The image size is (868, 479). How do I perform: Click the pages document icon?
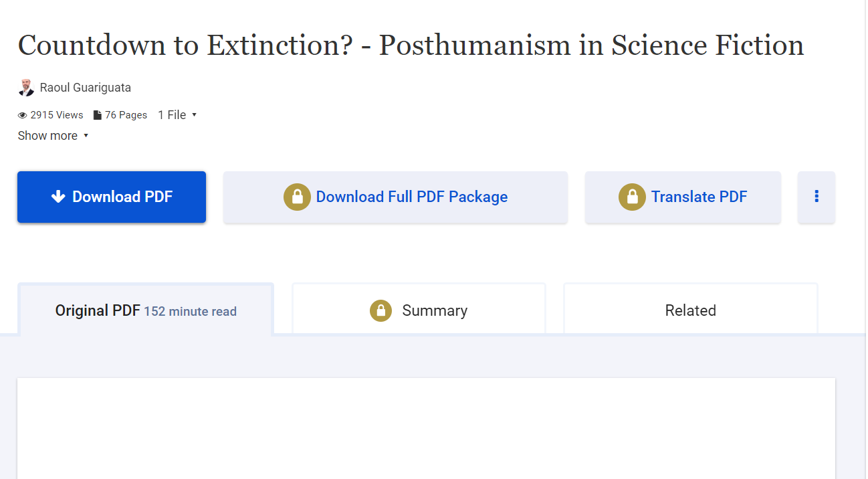coord(98,115)
